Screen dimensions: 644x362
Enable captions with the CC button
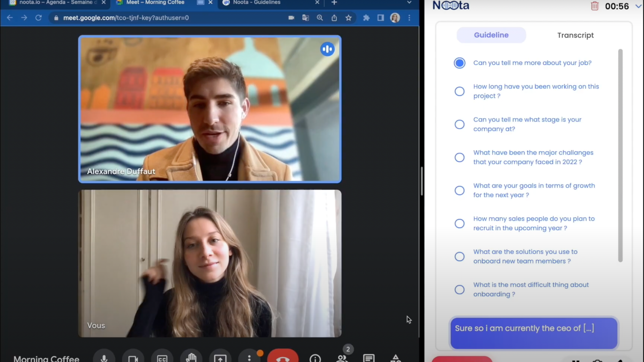tap(162, 358)
